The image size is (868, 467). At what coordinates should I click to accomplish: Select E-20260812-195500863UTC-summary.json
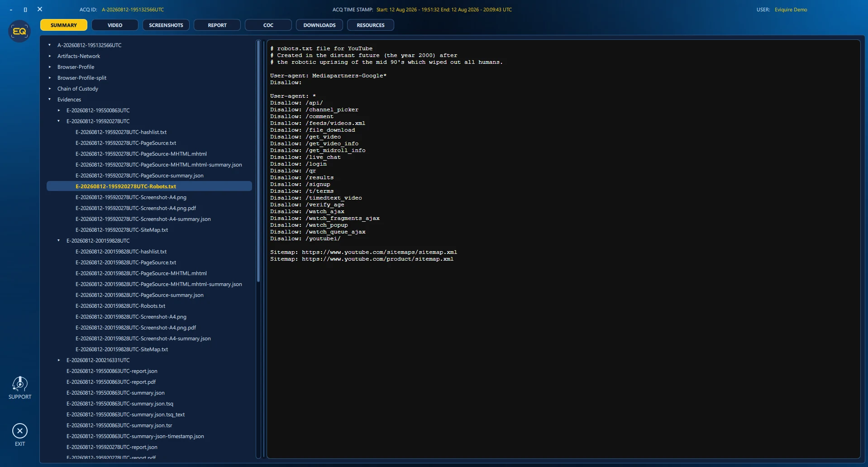[115, 393]
